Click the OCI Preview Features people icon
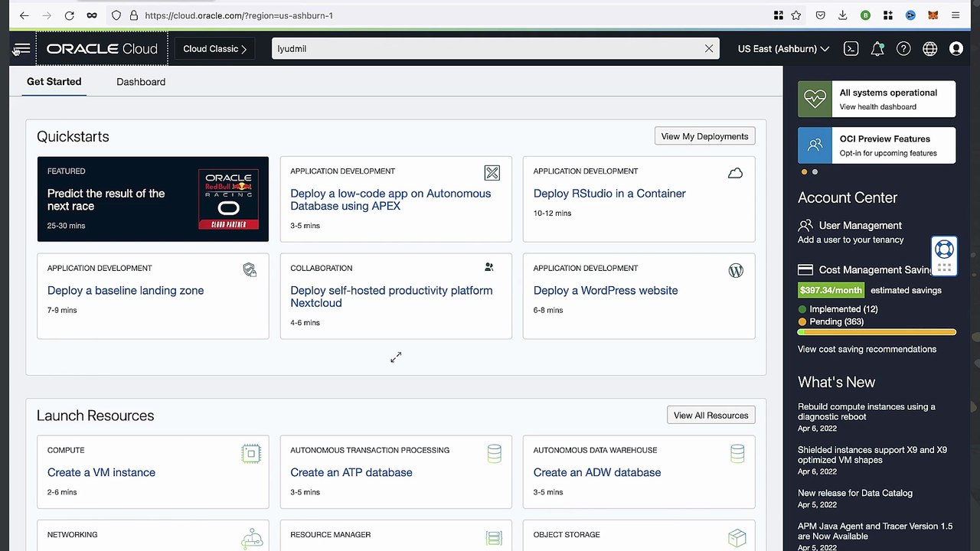 tap(815, 145)
